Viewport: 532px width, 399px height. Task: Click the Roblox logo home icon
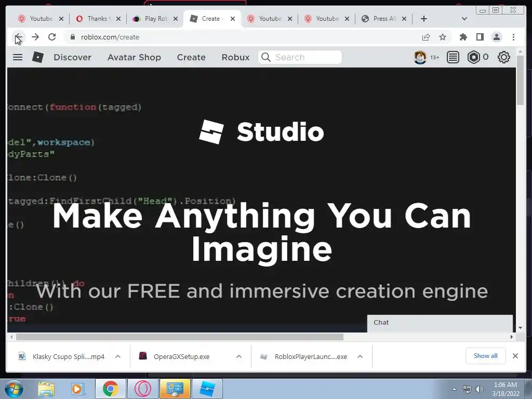coord(37,57)
